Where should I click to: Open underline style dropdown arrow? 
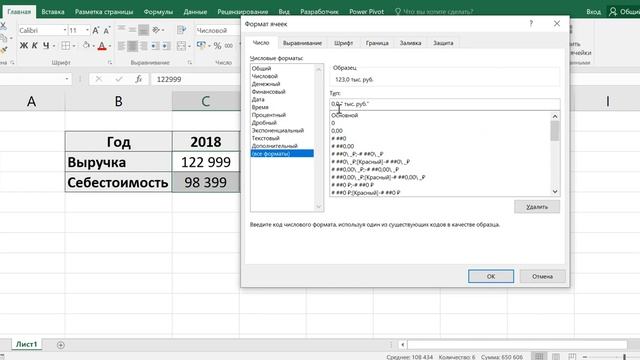pyautogui.click(x=53, y=46)
